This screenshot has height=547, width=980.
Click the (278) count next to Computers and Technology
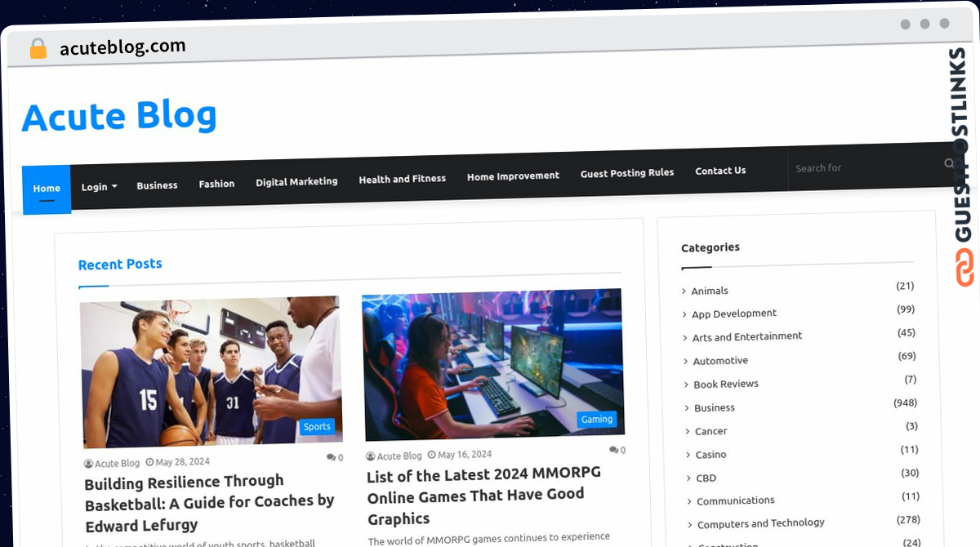click(908, 519)
